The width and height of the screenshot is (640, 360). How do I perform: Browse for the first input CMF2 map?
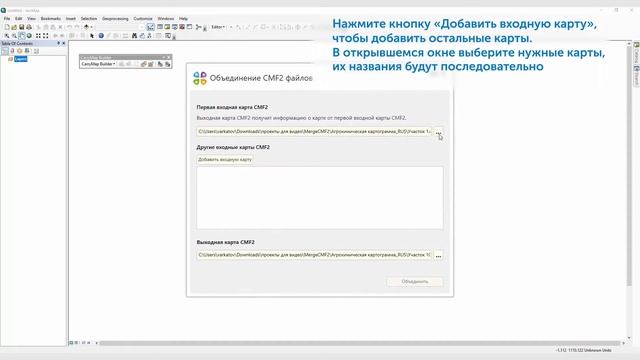pyautogui.click(x=438, y=132)
